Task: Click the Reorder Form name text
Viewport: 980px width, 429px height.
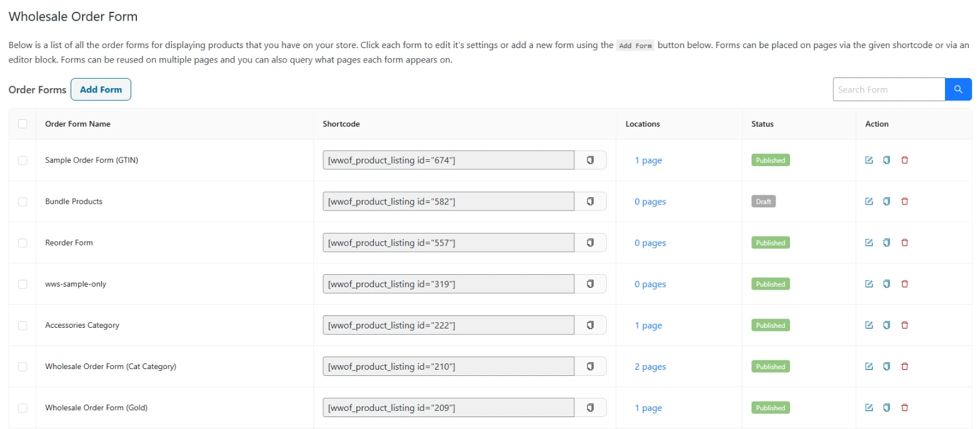Action: tap(69, 243)
